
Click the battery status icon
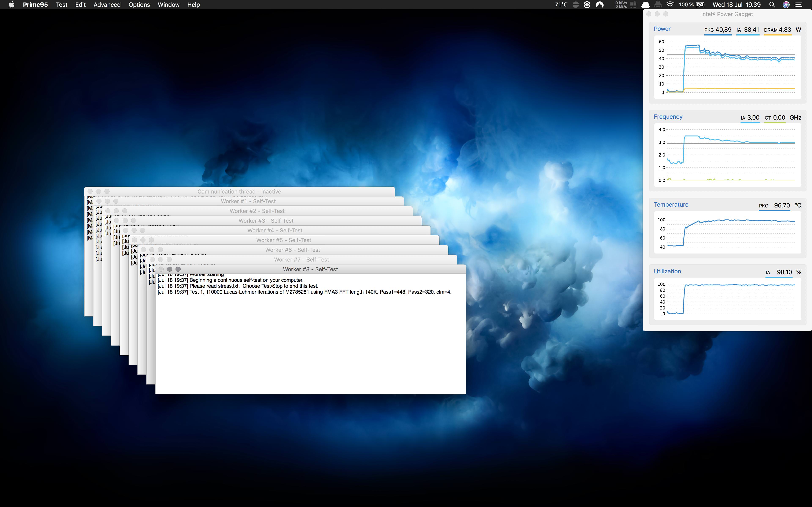(x=700, y=5)
